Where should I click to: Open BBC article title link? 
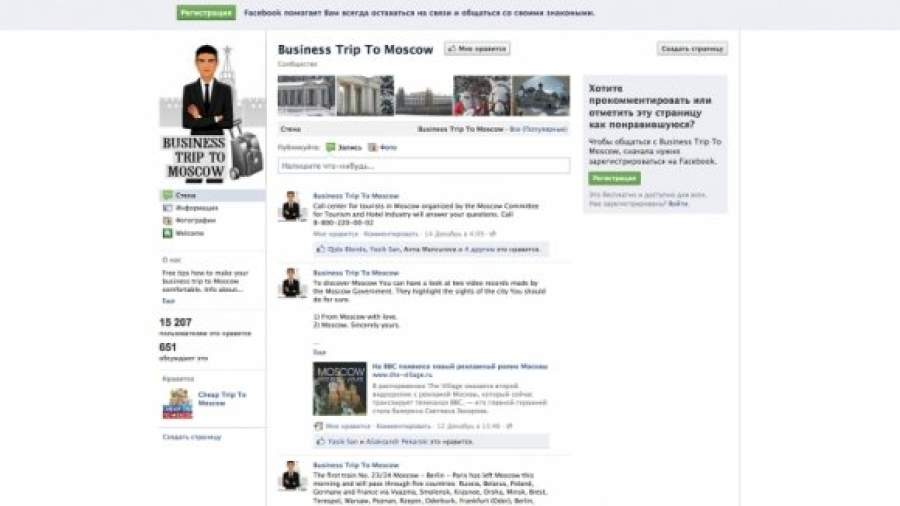[x=460, y=366]
